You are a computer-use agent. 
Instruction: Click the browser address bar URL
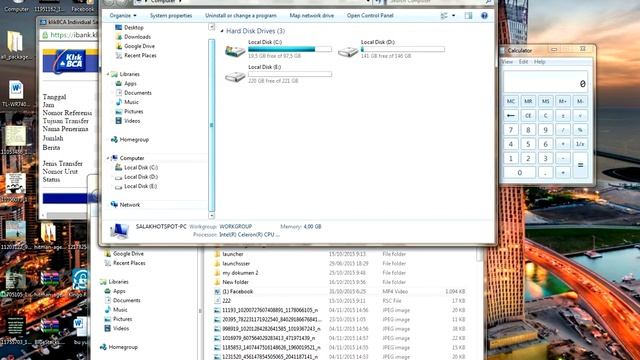[x=72, y=35]
